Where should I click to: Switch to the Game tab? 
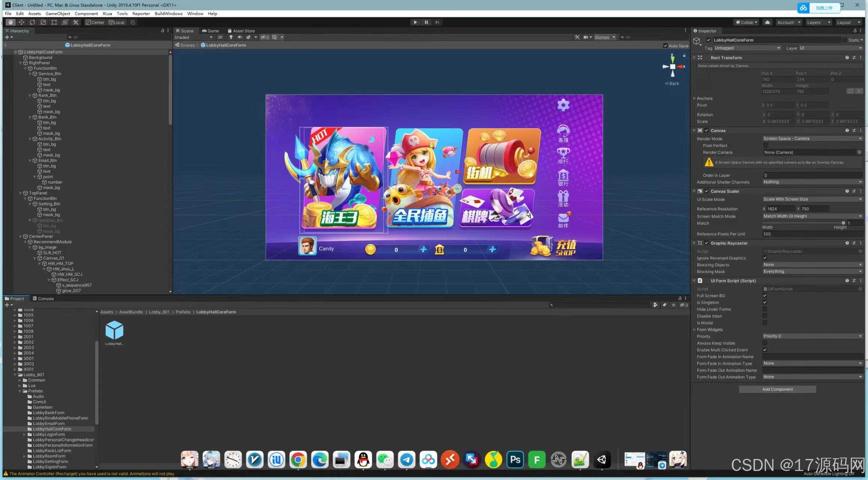coord(210,31)
